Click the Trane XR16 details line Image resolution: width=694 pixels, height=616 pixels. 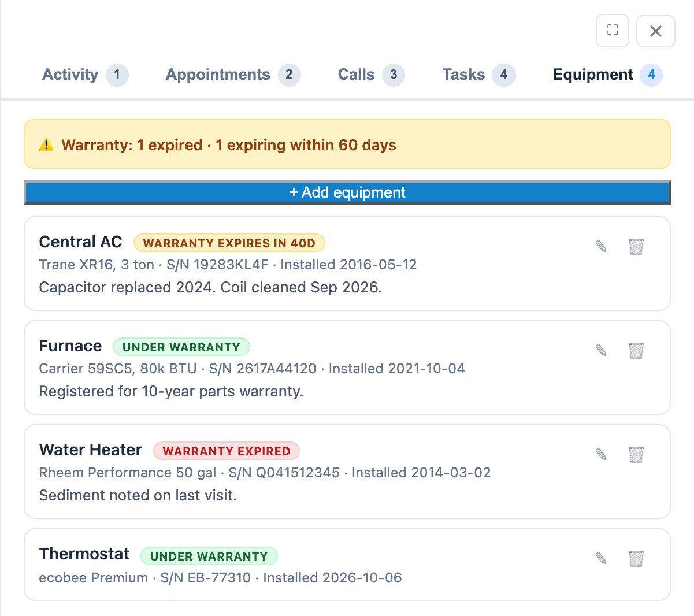pos(228,265)
